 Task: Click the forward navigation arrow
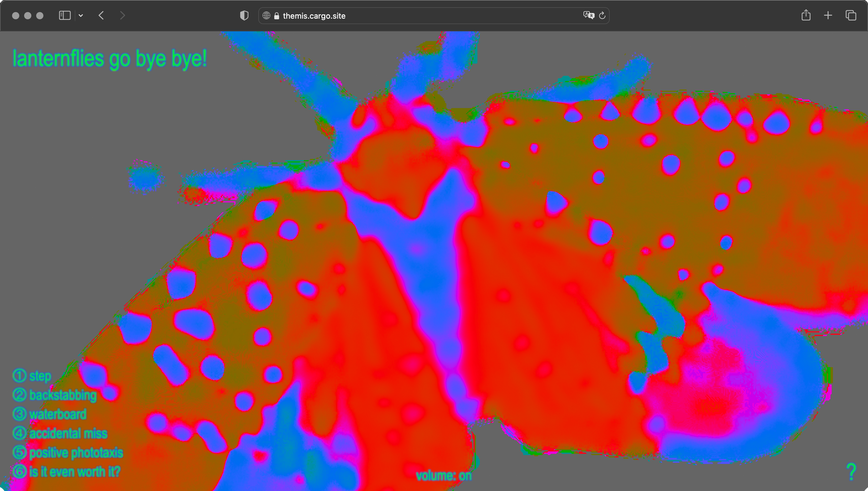tap(122, 15)
